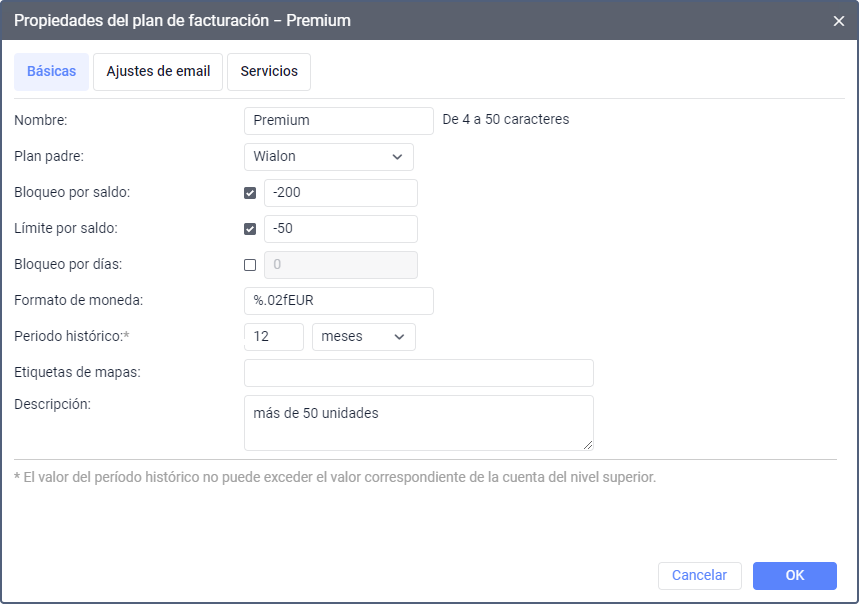
Task: Select the Básicas tab
Action: [51, 72]
